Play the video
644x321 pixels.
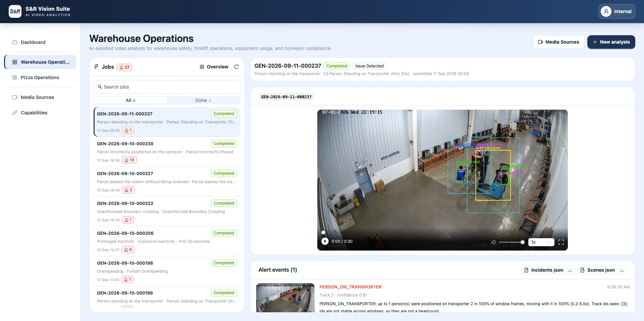pos(325,241)
